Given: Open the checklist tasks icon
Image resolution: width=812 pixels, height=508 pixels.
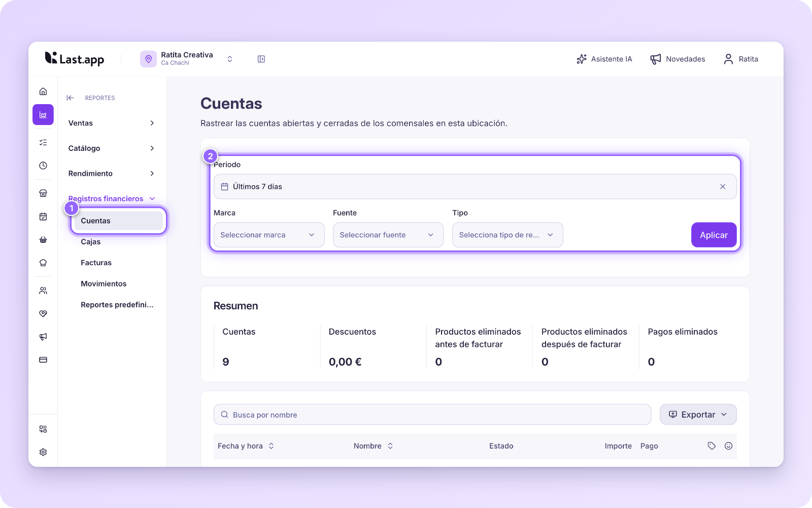Looking at the screenshot, I should pyautogui.click(x=43, y=143).
